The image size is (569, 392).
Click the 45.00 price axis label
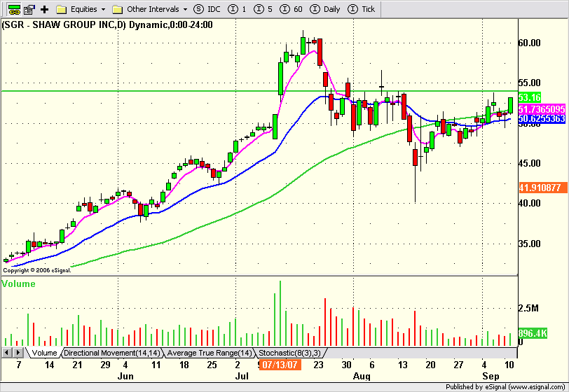click(530, 164)
